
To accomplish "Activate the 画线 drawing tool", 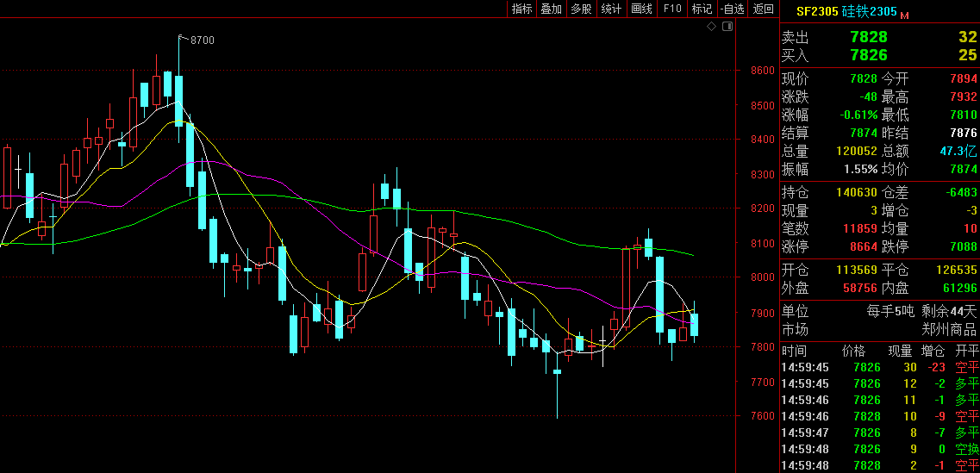I will [x=641, y=9].
